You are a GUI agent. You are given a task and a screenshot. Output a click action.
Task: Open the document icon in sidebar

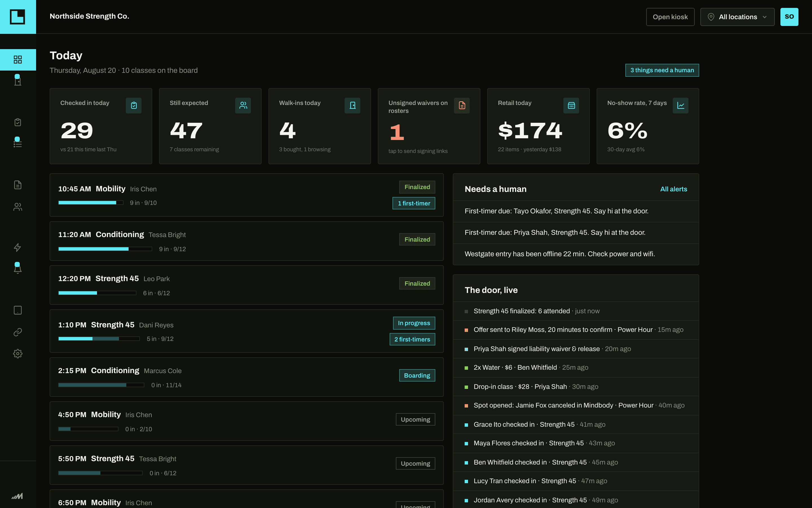[x=18, y=185]
